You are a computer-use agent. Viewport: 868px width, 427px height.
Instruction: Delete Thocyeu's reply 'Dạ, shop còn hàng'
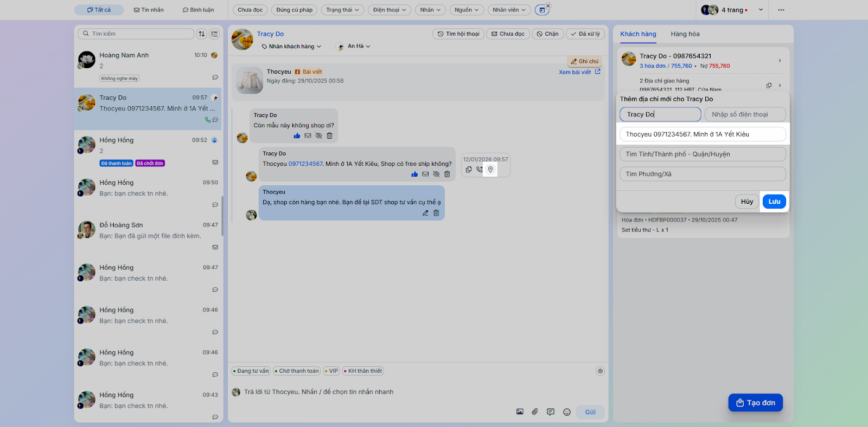pos(436,213)
